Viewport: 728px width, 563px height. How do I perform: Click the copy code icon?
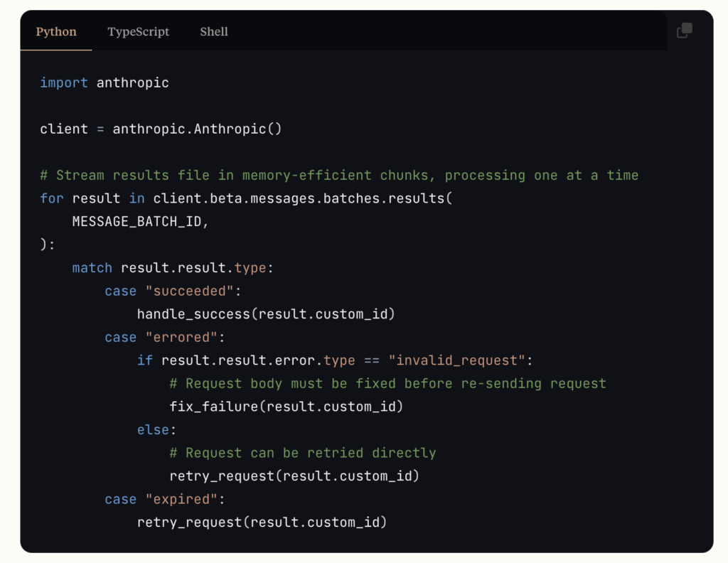(x=684, y=31)
